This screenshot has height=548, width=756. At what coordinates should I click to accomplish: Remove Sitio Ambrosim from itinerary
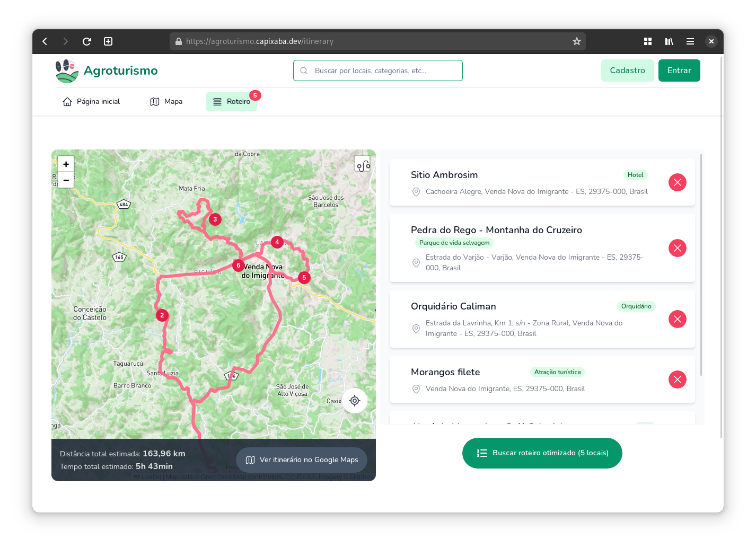click(x=678, y=182)
